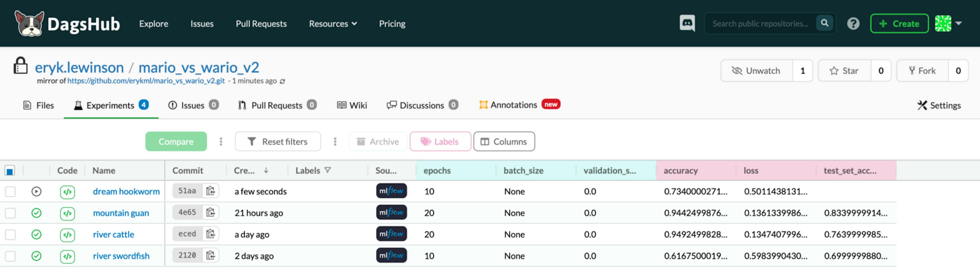Open repository Settings
The width and height of the screenshot is (980, 277).
(939, 105)
